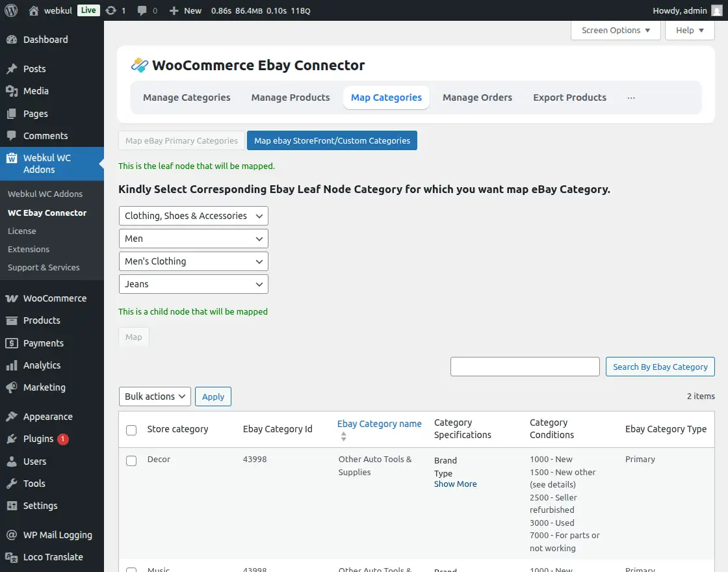Open the updates icon in admin bar

pos(110,10)
